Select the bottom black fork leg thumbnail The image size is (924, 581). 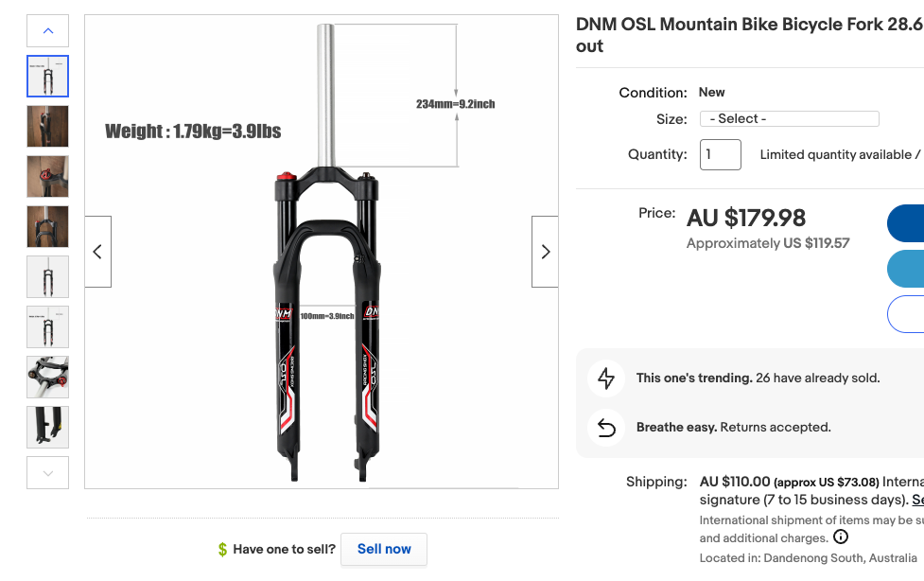click(47, 427)
